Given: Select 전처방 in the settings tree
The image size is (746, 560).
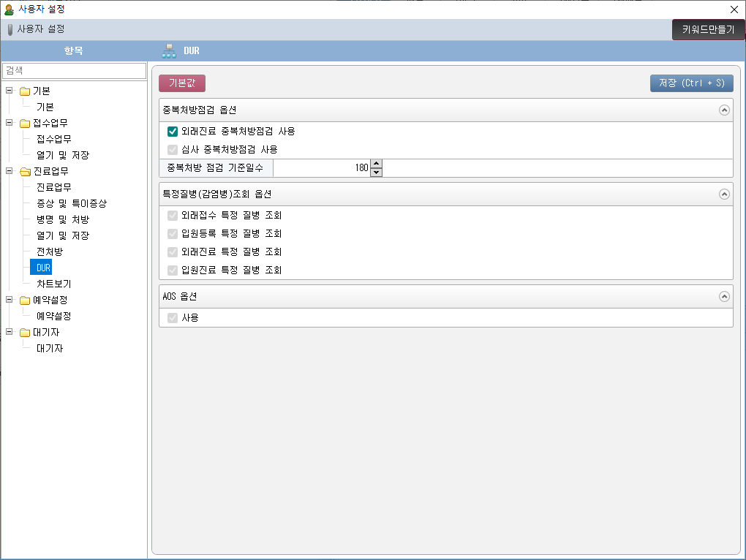Looking at the screenshot, I should pos(49,251).
